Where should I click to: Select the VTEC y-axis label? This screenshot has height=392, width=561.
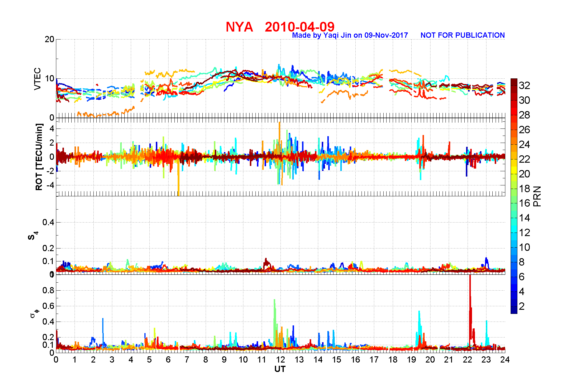pyautogui.click(x=37, y=79)
